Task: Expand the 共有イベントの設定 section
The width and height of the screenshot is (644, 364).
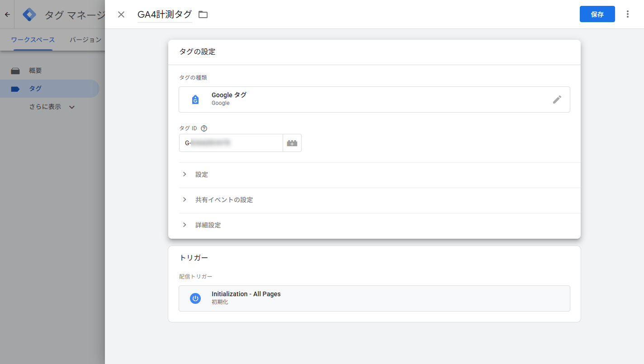Action: click(379, 200)
